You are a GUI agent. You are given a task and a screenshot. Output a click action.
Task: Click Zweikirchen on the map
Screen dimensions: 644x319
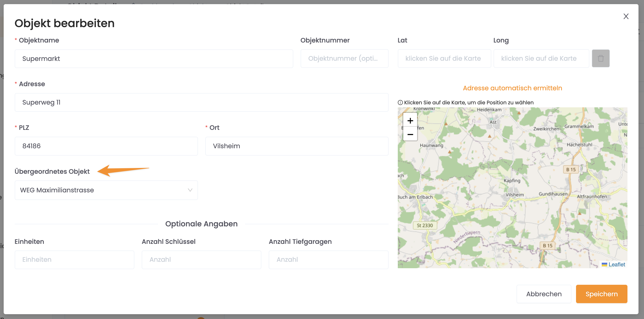pyautogui.click(x=546, y=129)
